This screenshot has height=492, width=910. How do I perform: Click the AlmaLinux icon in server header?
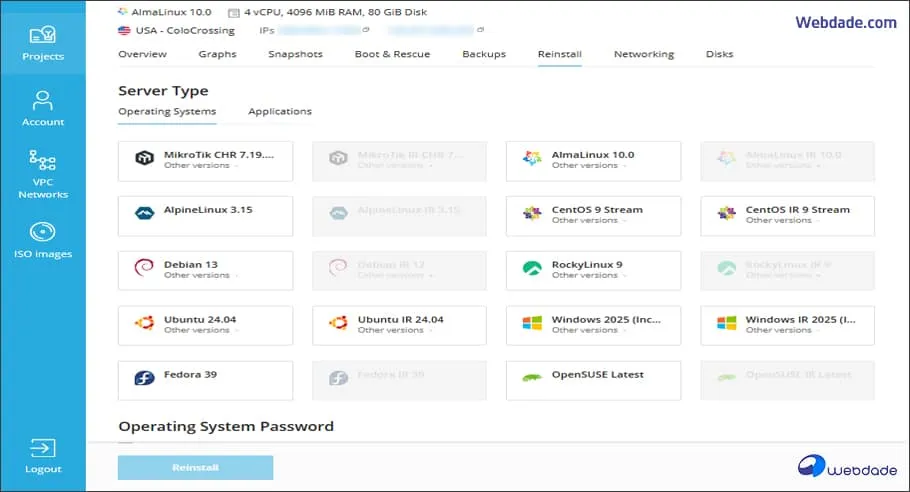(122, 12)
